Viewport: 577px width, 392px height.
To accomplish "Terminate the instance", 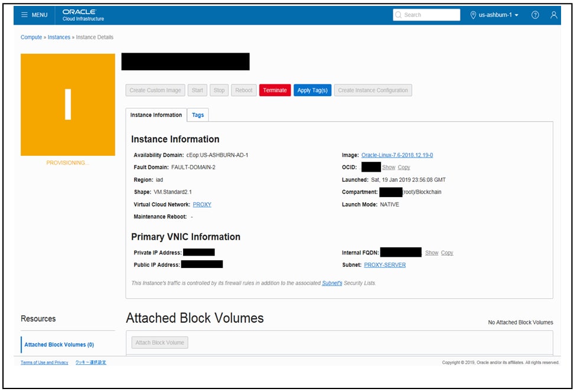I will (275, 90).
